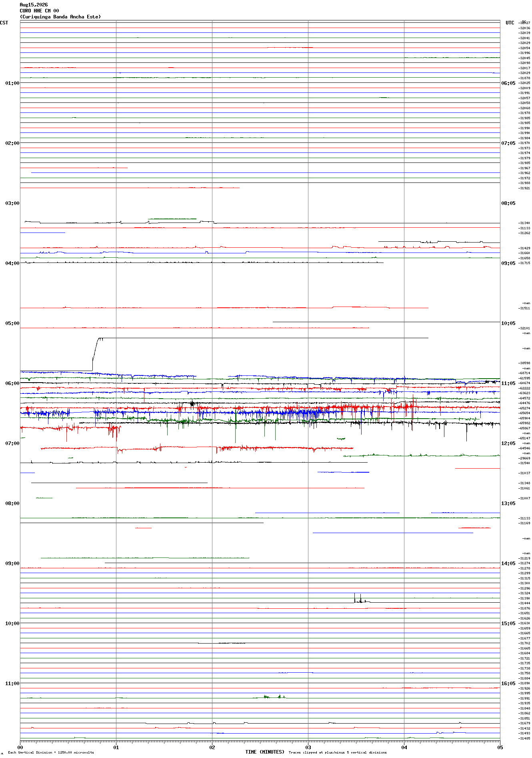Select the 04:00 CST time label
Viewport: 532px width, 758px height.
[x=12, y=263]
